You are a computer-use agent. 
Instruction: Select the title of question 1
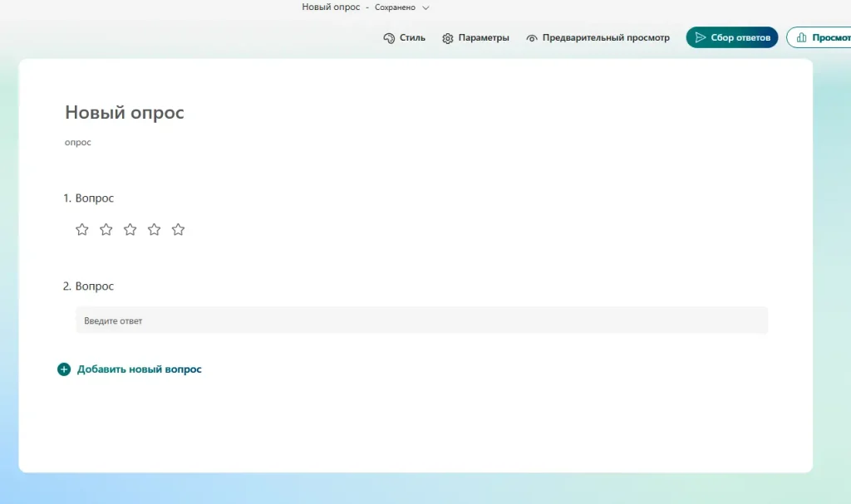94,198
